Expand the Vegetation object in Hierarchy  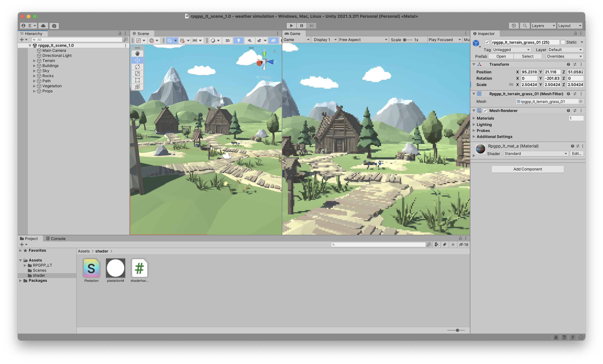tap(35, 86)
